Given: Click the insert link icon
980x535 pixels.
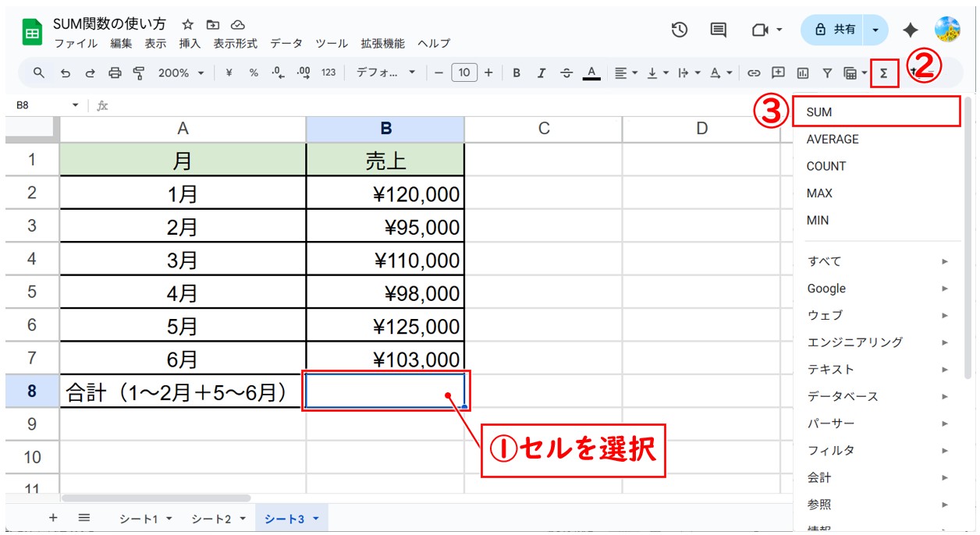Looking at the screenshot, I should [x=754, y=73].
